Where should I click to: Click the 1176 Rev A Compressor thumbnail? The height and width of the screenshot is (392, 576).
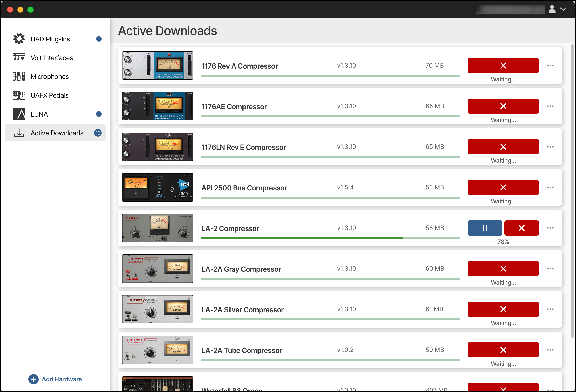157,66
